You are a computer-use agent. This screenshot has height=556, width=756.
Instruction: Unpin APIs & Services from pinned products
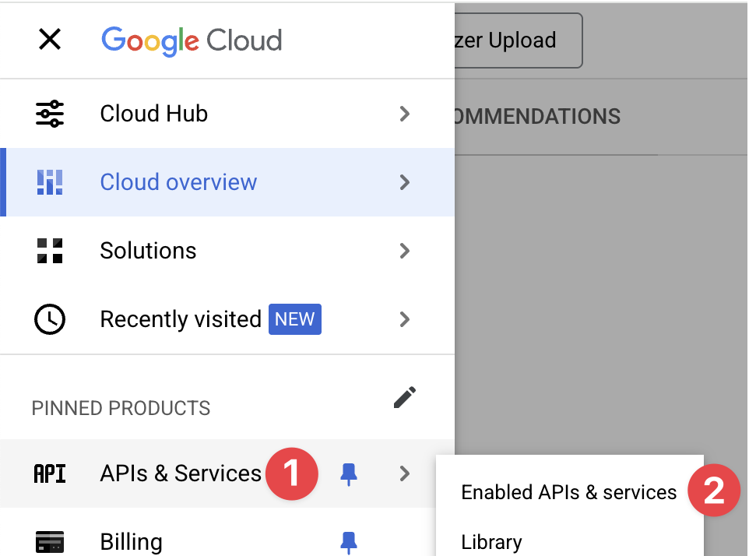pos(350,473)
